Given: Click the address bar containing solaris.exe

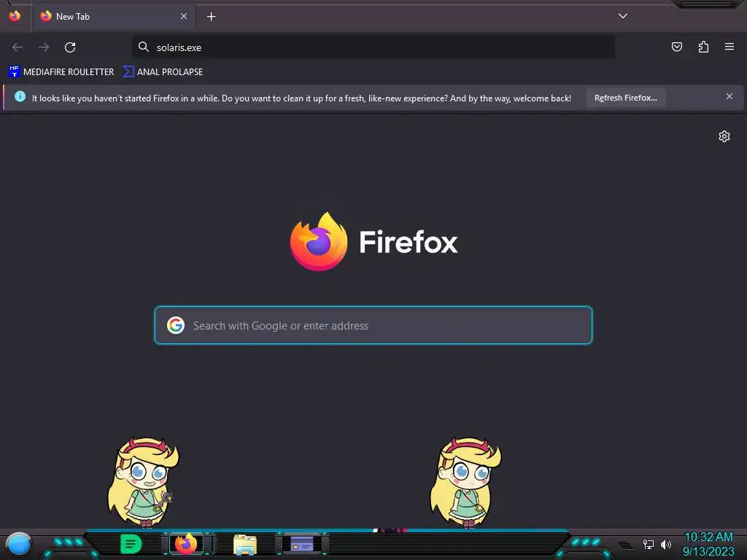Looking at the screenshot, I should point(373,47).
